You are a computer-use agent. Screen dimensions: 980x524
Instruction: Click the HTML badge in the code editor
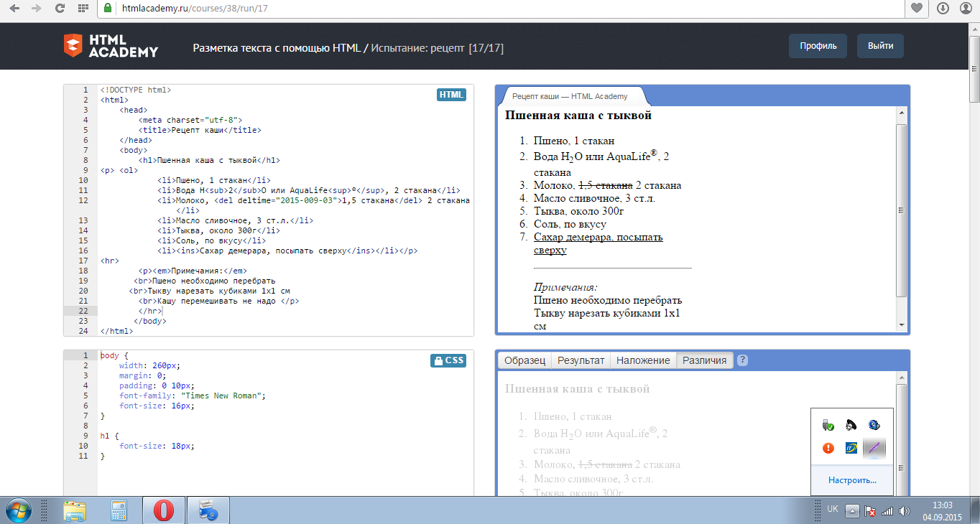[x=451, y=95]
